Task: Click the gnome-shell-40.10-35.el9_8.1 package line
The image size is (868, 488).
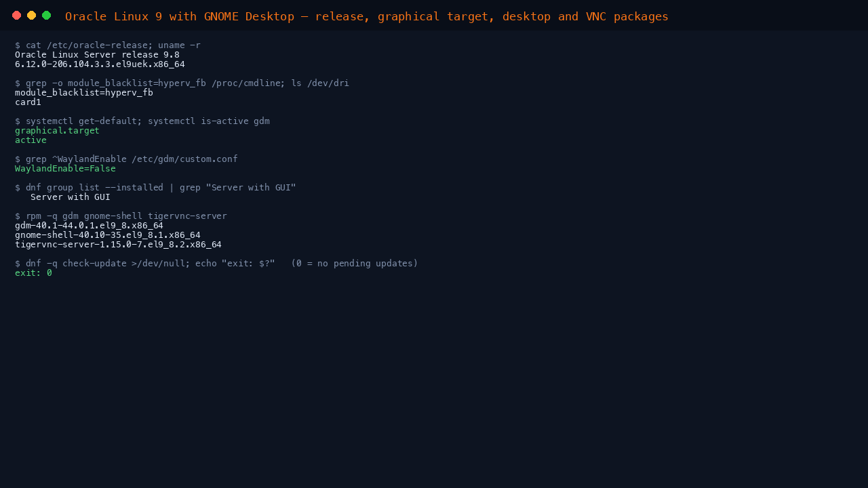Action: pos(108,235)
